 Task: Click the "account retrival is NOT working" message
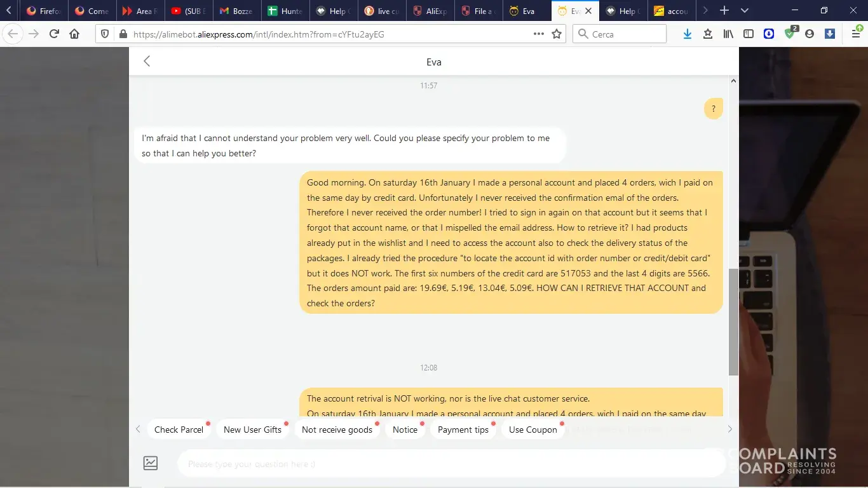[511, 402]
